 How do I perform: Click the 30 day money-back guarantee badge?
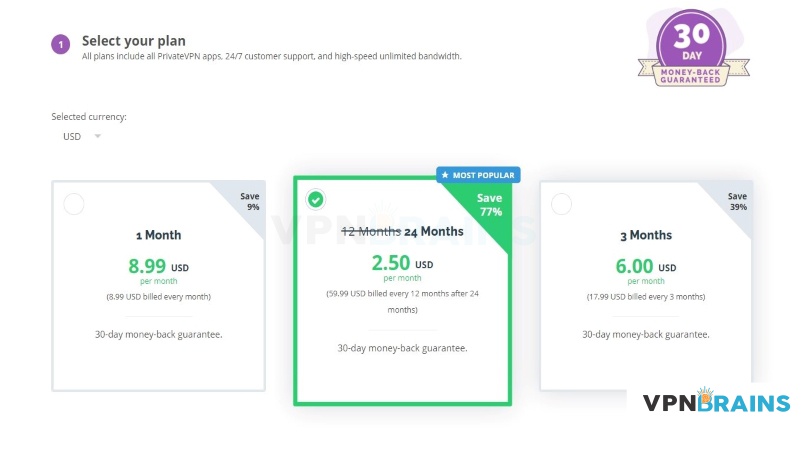(x=693, y=48)
